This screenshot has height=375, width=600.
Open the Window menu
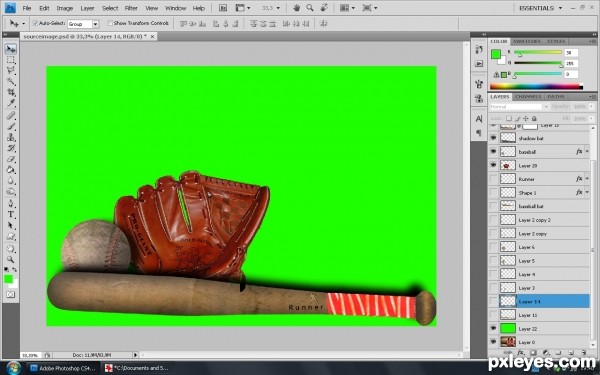tap(175, 8)
